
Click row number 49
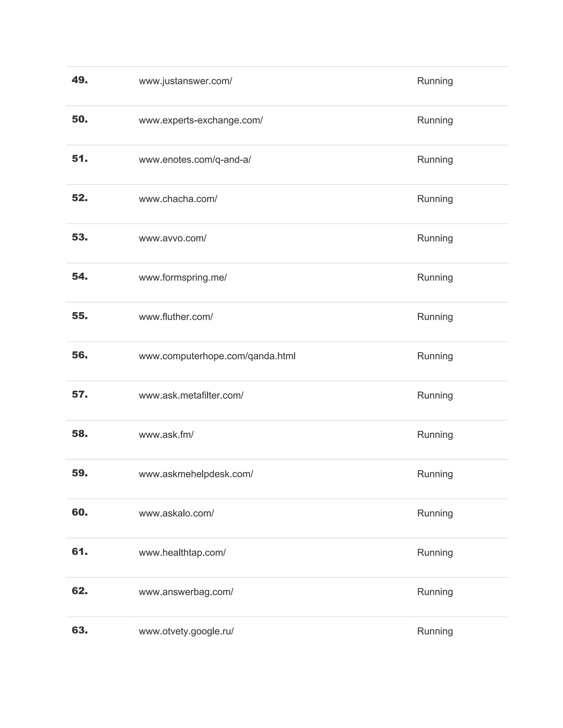80,80
